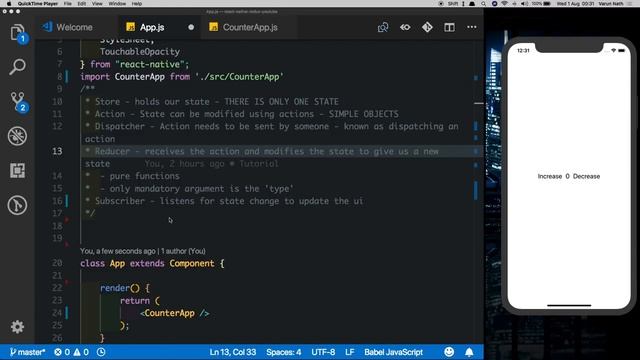
Task: Open the File menu in menu bar
Action: [x=68, y=3]
